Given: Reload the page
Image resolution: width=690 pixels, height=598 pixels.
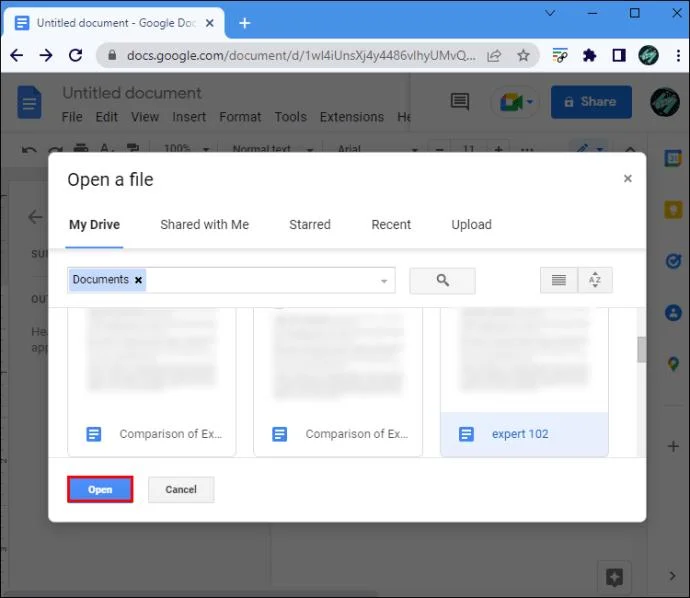Looking at the screenshot, I should pyautogui.click(x=76, y=55).
